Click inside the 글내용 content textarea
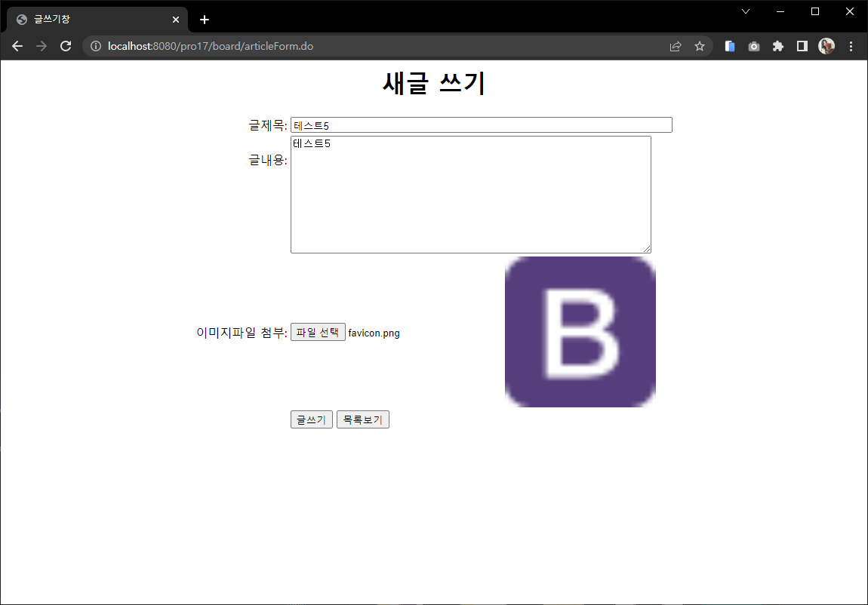Screen dimensions: 868x605 470,195
